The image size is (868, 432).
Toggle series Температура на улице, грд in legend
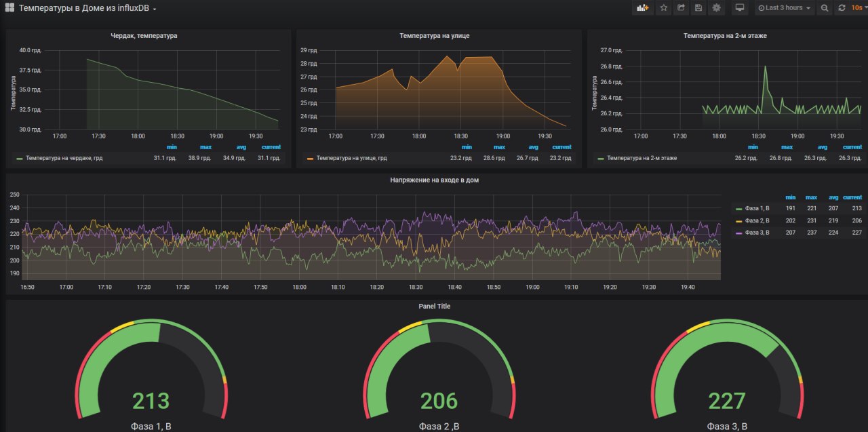[x=351, y=158]
